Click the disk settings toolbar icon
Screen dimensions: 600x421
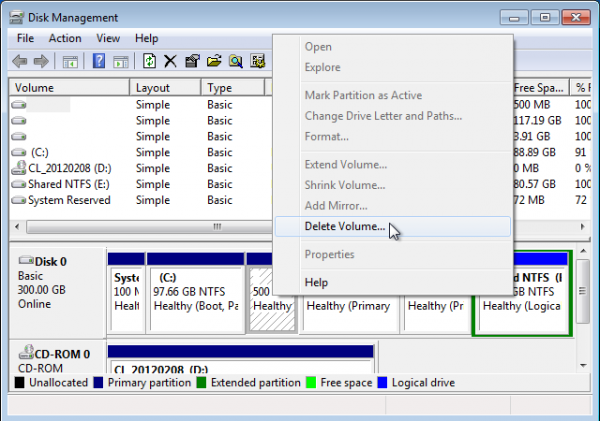(x=258, y=61)
